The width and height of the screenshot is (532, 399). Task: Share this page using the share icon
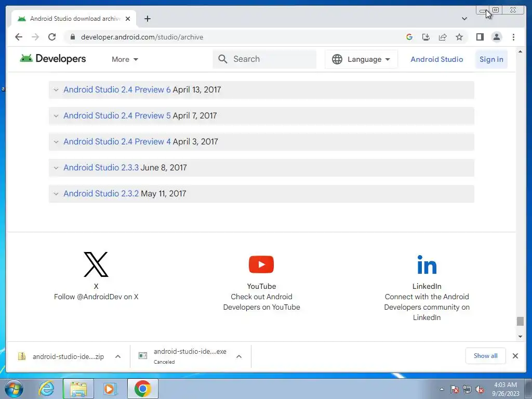click(443, 37)
